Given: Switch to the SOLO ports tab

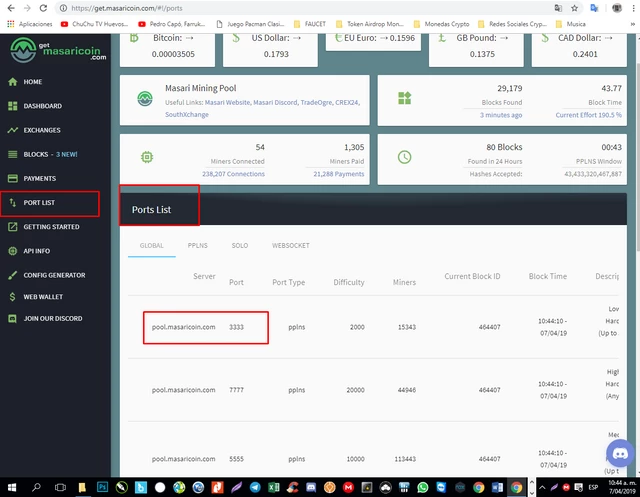Looking at the screenshot, I should (x=240, y=245).
